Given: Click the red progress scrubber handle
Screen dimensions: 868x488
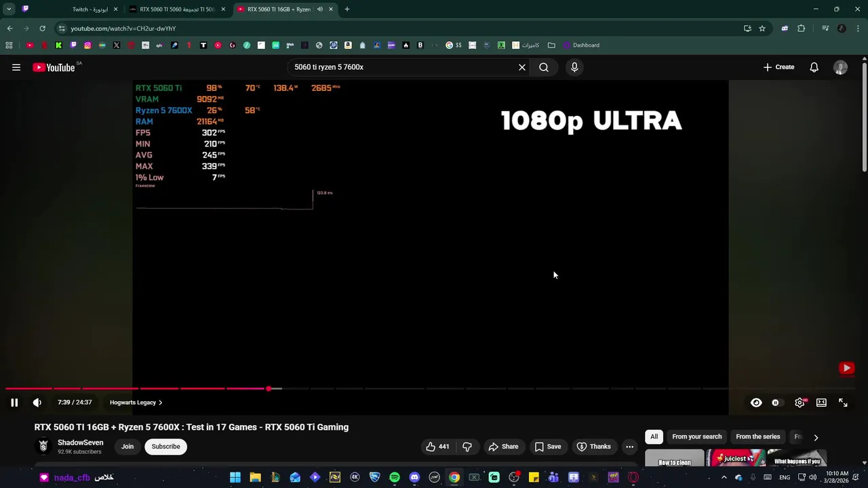Looking at the screenshot, I should (269, 388).
